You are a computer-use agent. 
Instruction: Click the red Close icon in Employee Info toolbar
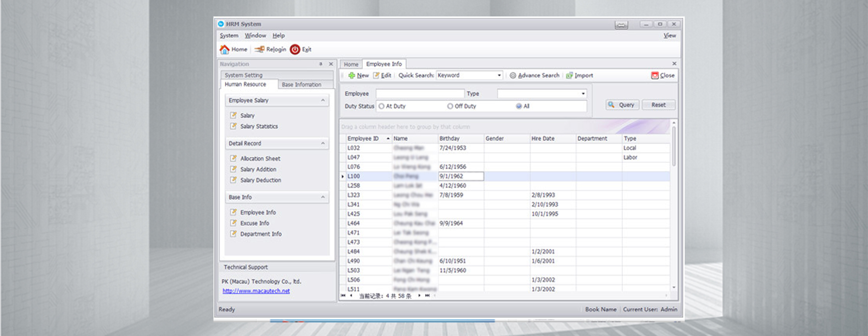point(655,75)
